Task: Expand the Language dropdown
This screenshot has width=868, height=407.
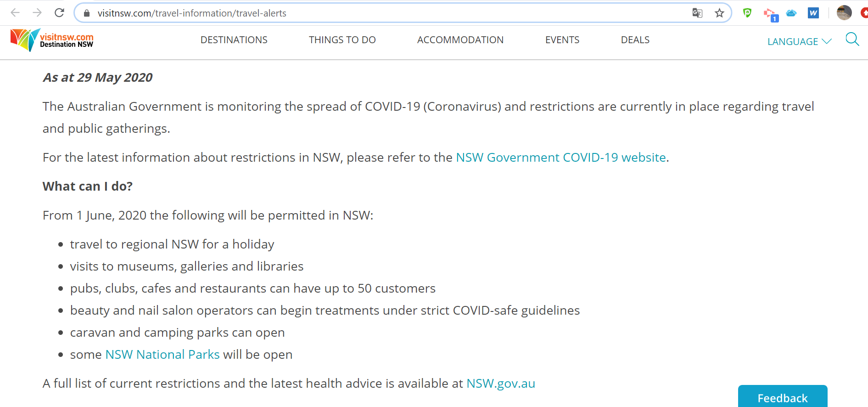Action: [x=799, y=41]
